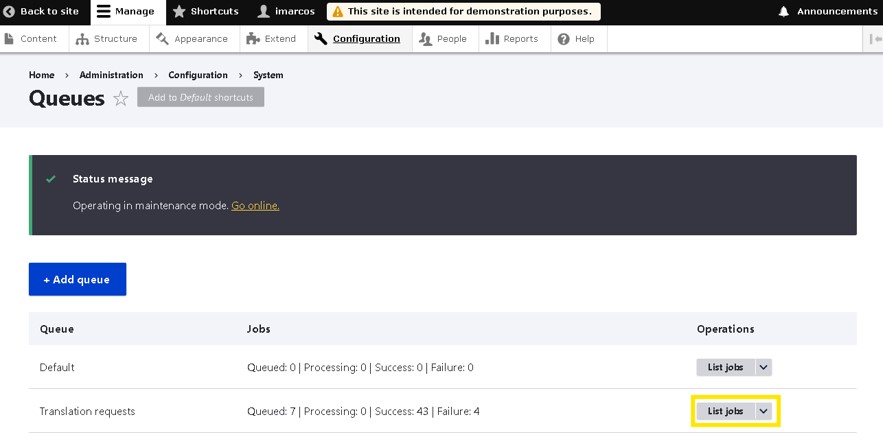Expand the Translation requests operations dropdown
The height and width of the screenshot is (446, 883).
coord(764,411)
